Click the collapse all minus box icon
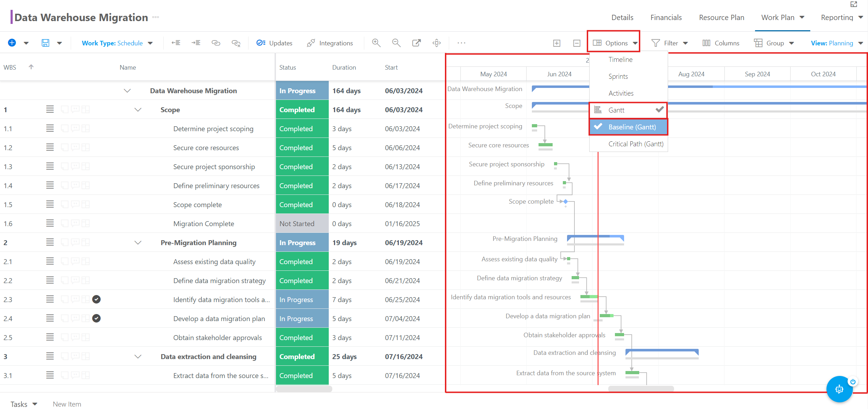This screenshot has width=868, height=409. (x=577, y=43)
